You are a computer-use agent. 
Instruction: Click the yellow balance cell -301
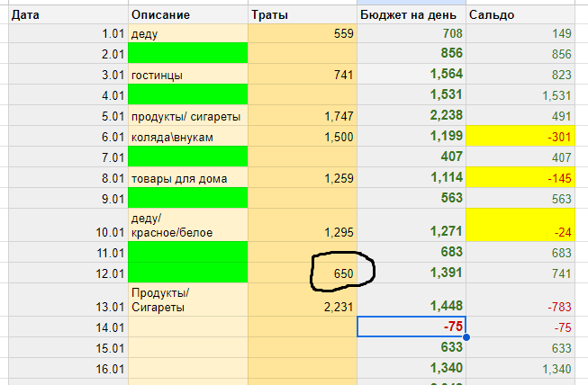[x=520, y=136]
